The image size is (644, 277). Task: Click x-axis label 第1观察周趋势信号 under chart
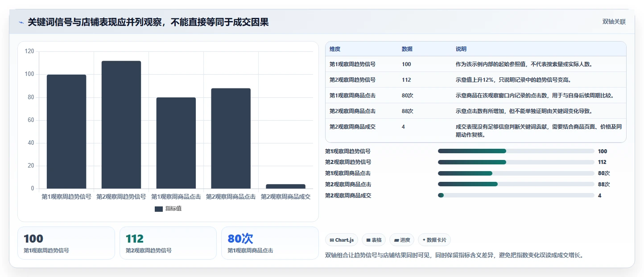click(x=66, y=197)
